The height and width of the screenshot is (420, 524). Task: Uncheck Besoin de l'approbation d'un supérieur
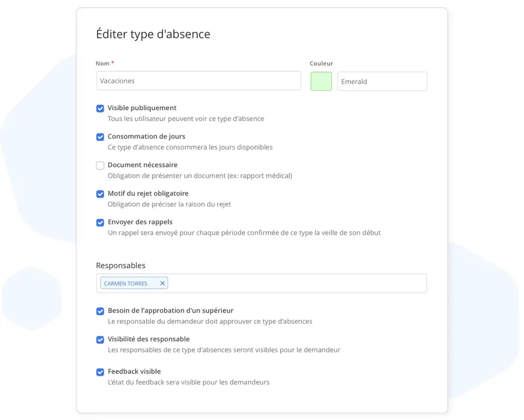(x=100, y=311)
